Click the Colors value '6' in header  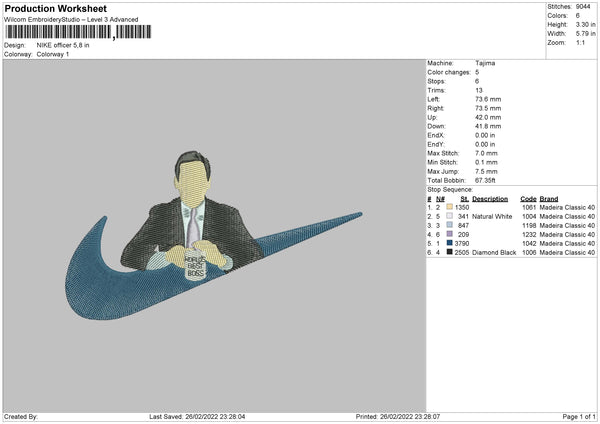577,16
